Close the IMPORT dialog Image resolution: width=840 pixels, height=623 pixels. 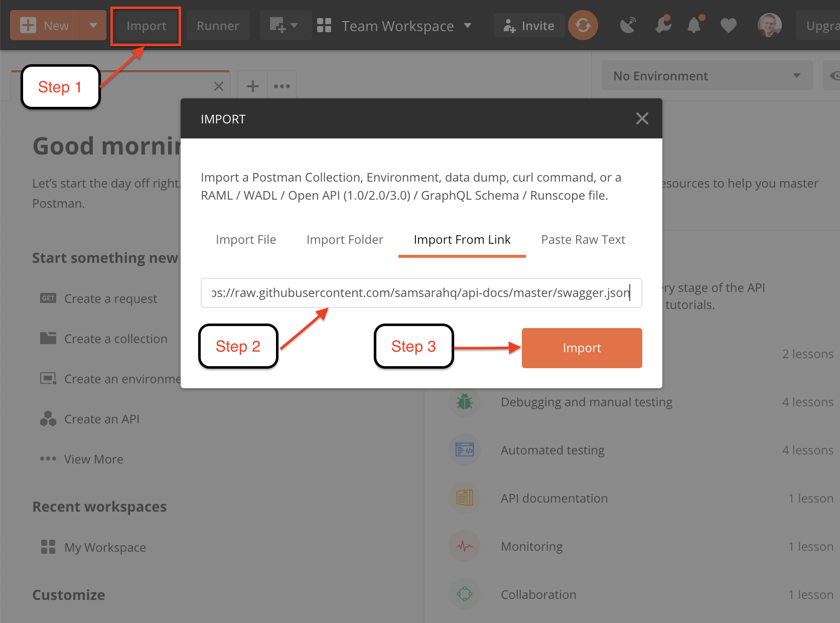(642, 119)
